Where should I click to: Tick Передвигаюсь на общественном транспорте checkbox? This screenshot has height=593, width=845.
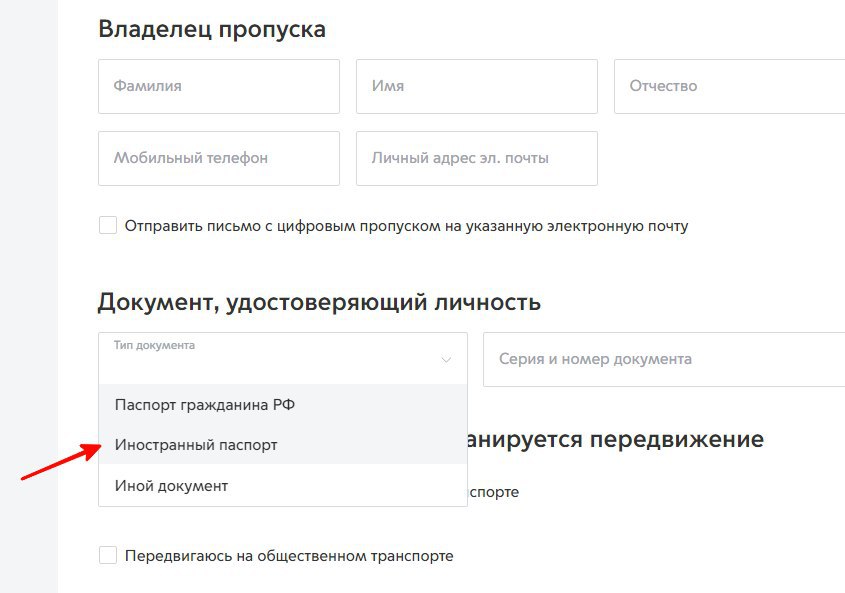click(108, 555)
